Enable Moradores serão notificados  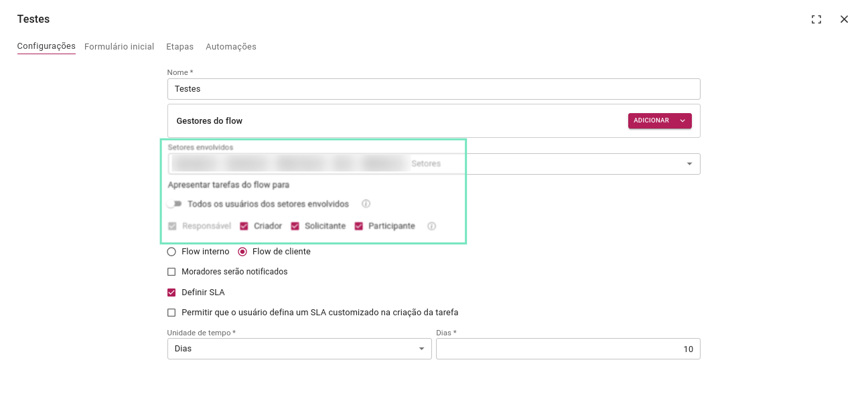(171, 272)
